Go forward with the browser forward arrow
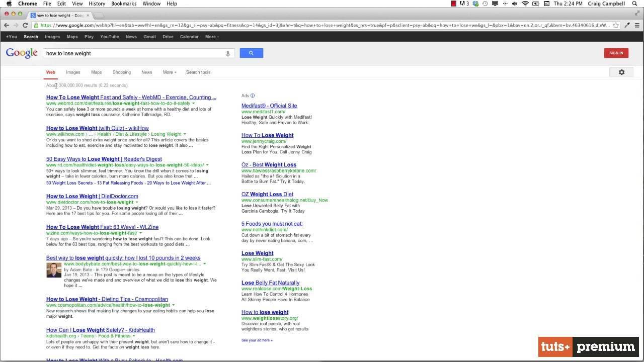This screenshot has height=362, width=644. (x=16, y=25)
